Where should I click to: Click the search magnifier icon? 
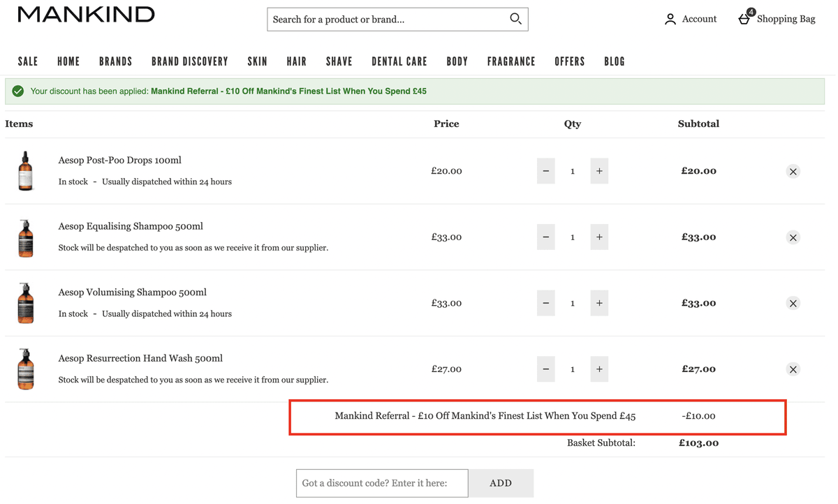(515, 19)
